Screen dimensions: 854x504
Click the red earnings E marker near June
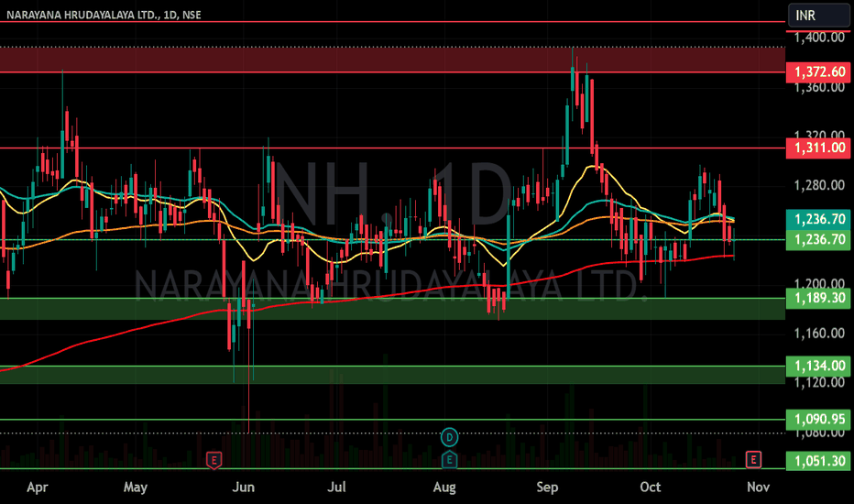click(214, 460)
